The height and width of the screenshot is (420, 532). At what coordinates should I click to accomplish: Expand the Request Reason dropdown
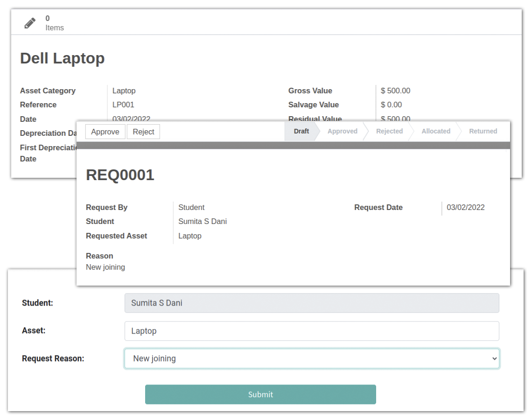click(x=312, y=358)
